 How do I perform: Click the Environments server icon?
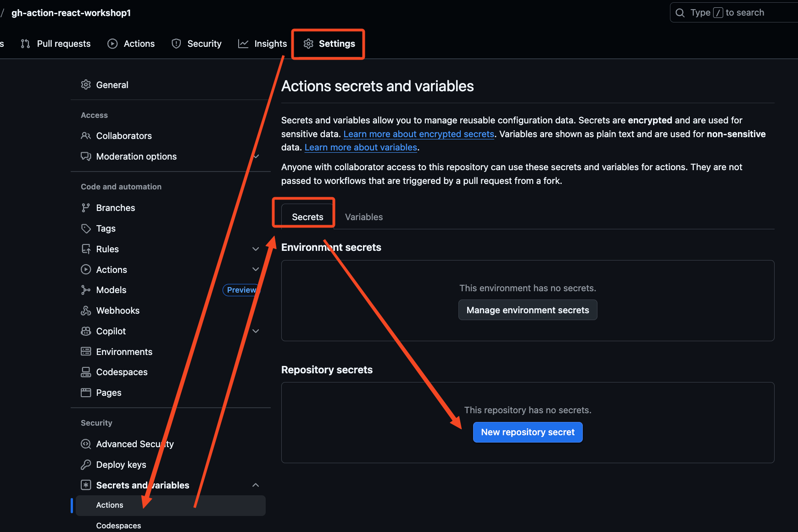coord(86,352)
